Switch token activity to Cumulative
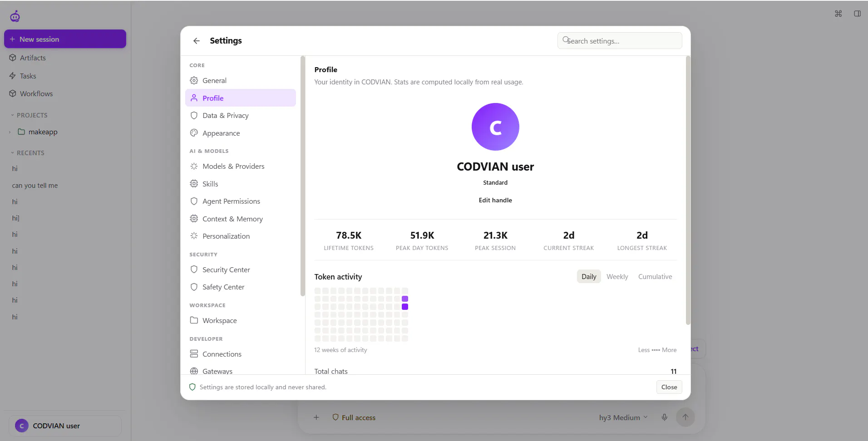 pyautogui.click(x=655, y=277)
